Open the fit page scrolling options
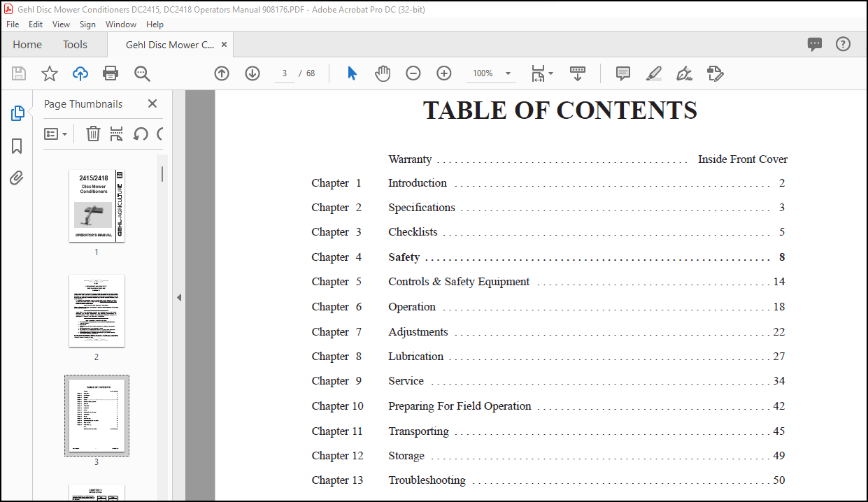The height and width of the screenshot is (502, 868). [542, 73]
